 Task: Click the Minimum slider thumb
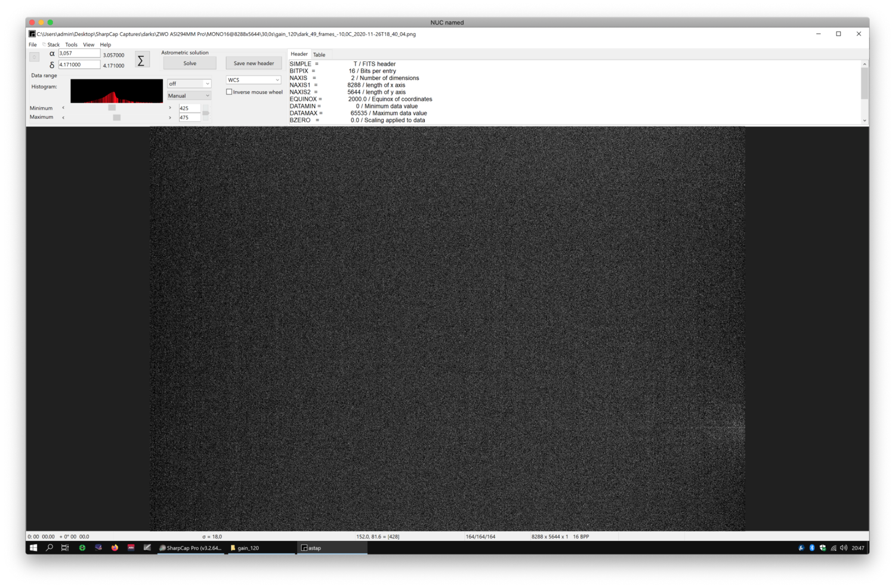point(112,108)
